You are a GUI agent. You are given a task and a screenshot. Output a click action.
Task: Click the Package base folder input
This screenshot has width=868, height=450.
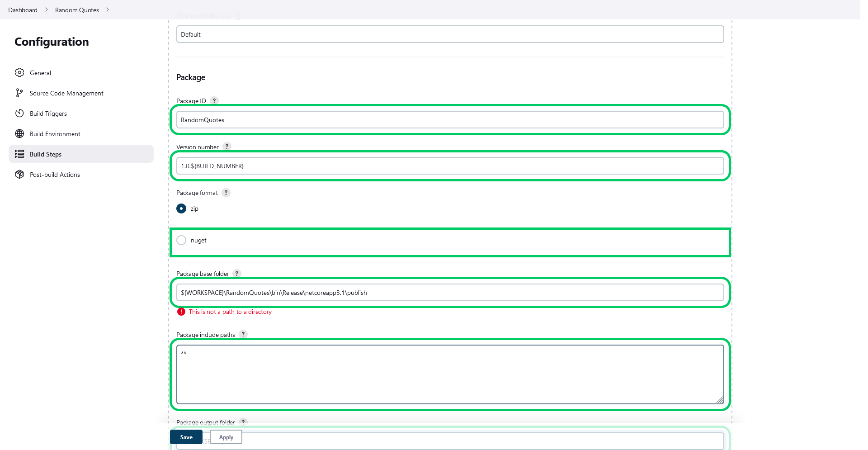tap(450, 293)
